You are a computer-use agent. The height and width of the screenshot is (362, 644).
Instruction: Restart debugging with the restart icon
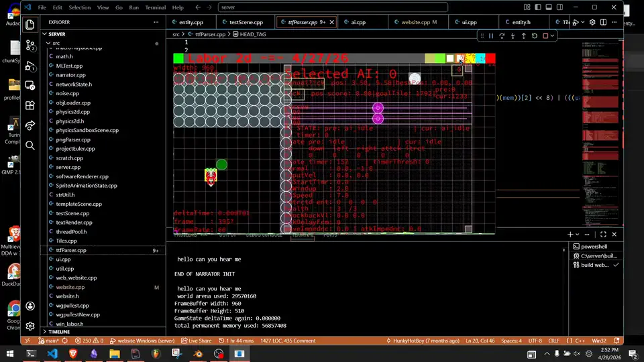[x=535, y=36]
